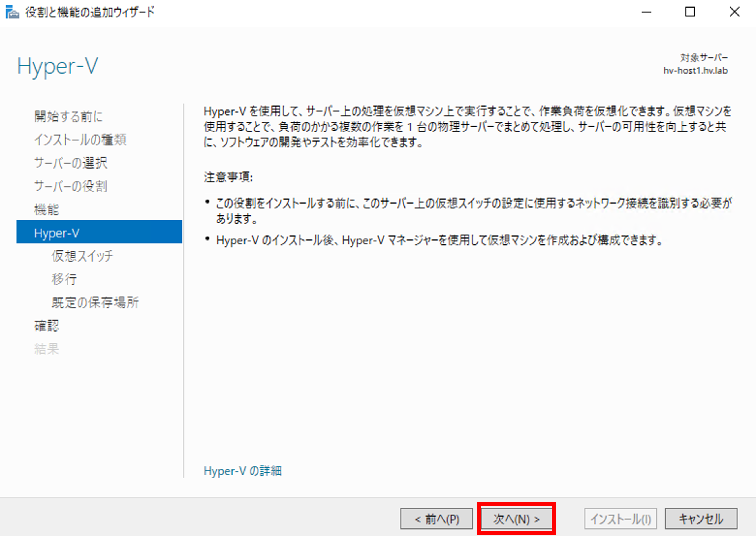
Task: Click the wizard icon in title bar
Action: [x=12, y=12]
